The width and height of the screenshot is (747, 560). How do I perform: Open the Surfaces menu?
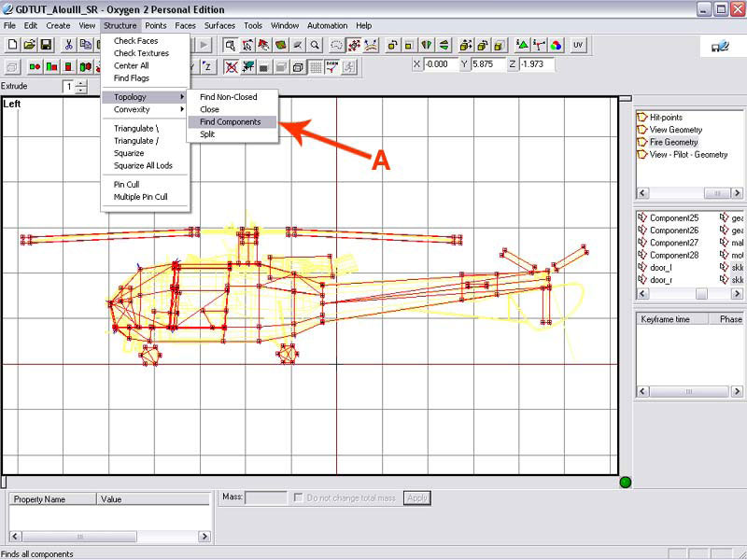coord(219,25)
